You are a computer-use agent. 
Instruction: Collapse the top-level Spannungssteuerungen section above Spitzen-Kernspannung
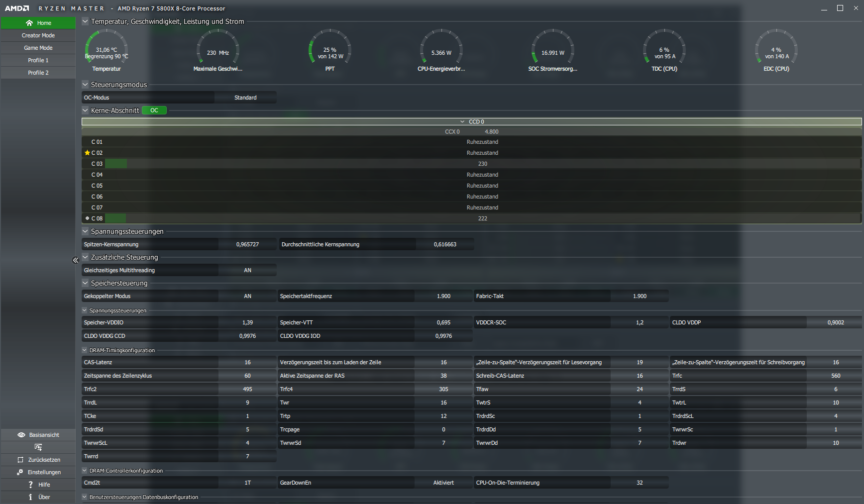click(x=85, y=231)
